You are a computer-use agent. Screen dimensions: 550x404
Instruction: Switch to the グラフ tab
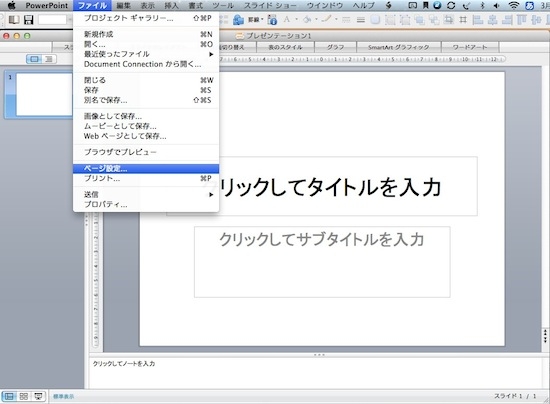click(x=335, y=47)
